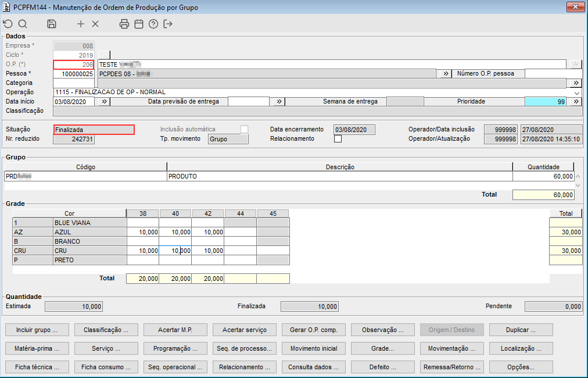
Task: Open Programação
Action: 175,348
